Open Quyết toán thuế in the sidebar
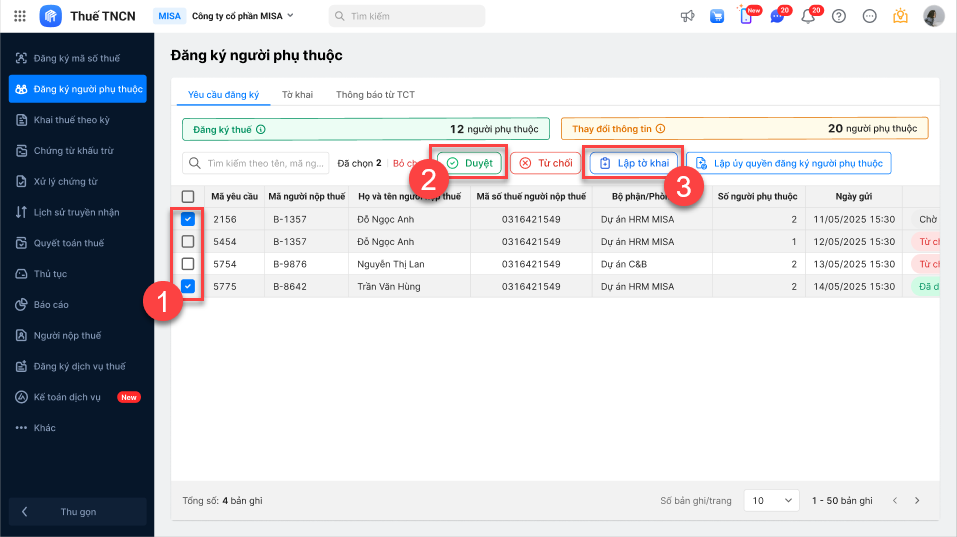 tap(68, 243)
